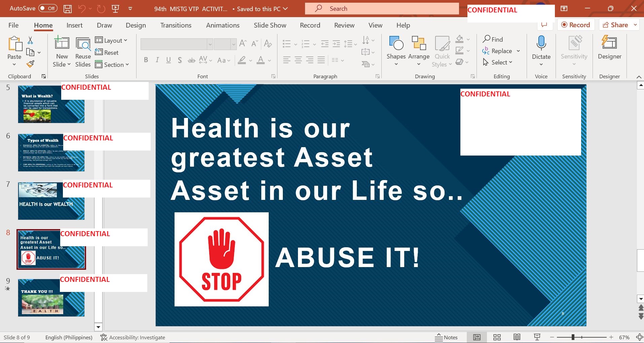Center align the paragraph text
644x343 pixels.
coord(298,60)
